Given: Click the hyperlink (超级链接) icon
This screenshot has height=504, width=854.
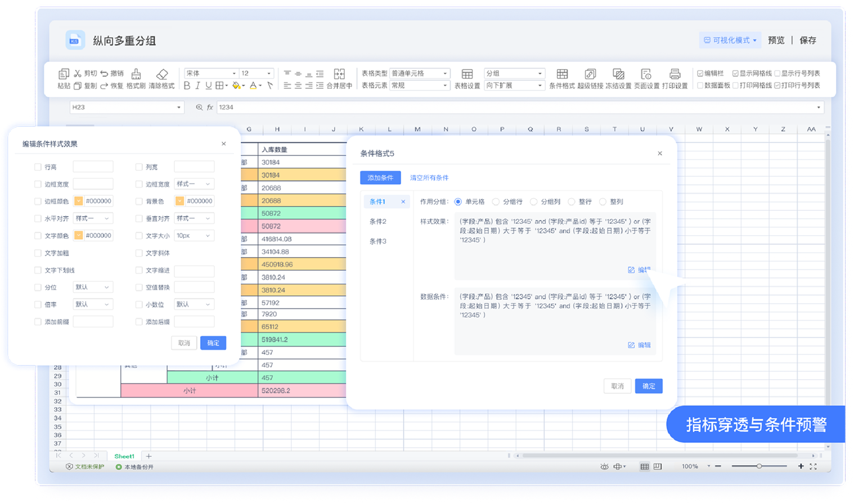Looking at the screenshot, I should coord(590,74).
